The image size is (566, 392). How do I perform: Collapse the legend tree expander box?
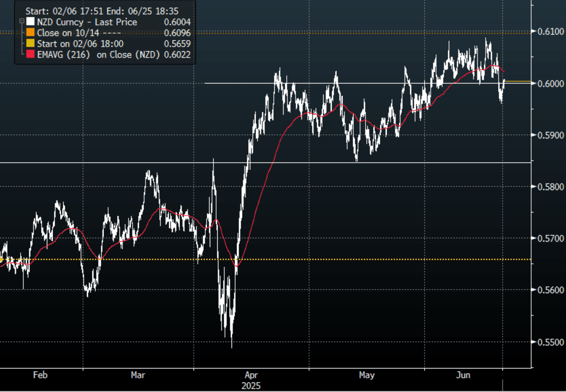[x=21, y=22]
